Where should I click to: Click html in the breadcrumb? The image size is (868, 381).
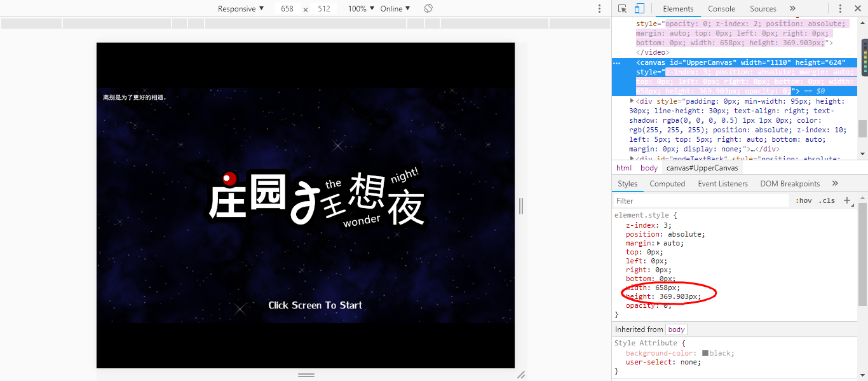624,168
